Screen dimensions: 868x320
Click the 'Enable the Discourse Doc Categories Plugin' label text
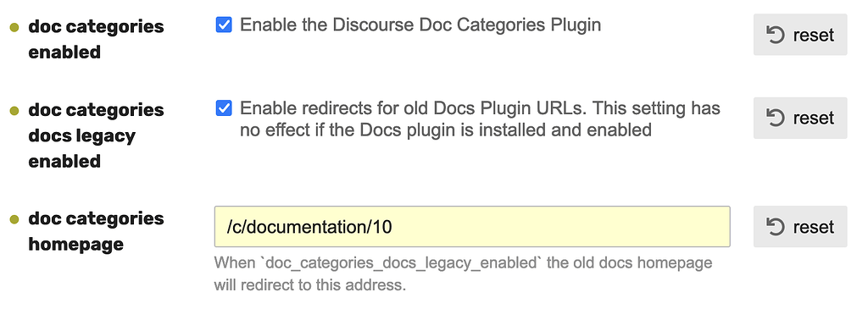(420, 25)
